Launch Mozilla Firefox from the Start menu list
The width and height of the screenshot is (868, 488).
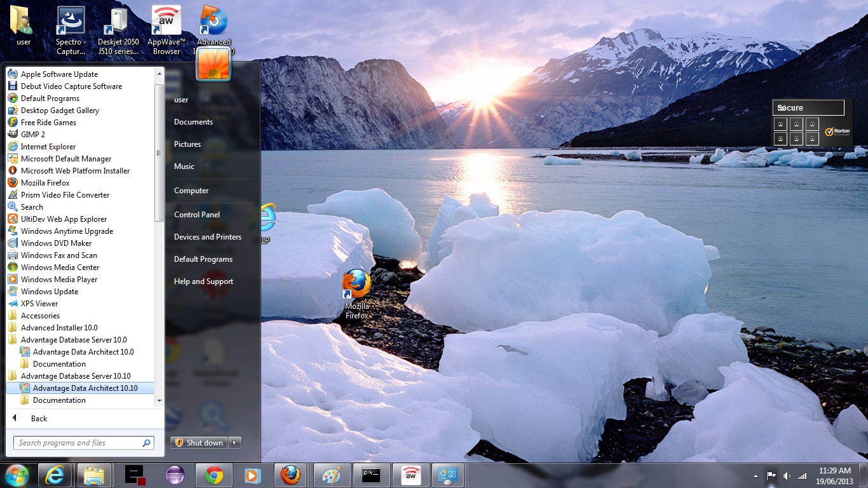pyautogui.click(x=44, y=183)
